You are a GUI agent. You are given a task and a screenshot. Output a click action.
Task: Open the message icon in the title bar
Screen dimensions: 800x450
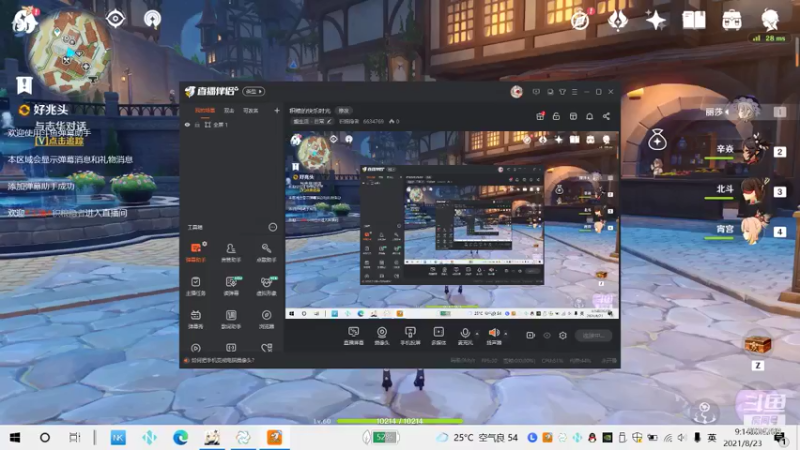[x=536, y=92]
